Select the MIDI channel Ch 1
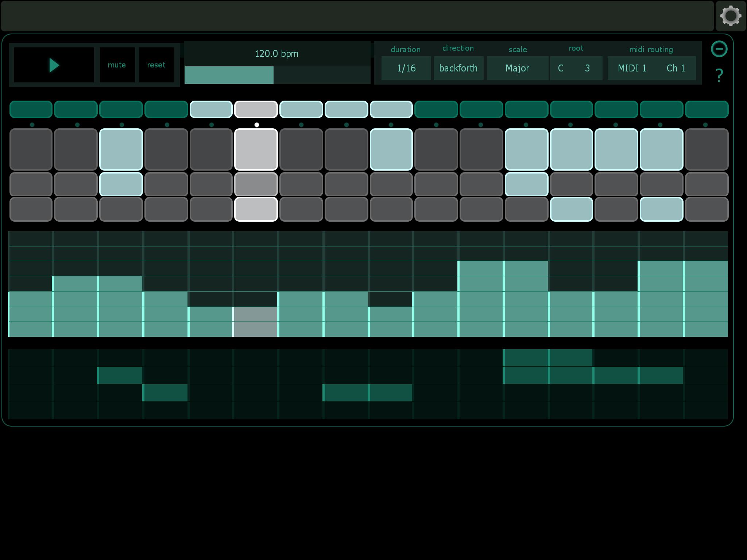 pos(676,68)
